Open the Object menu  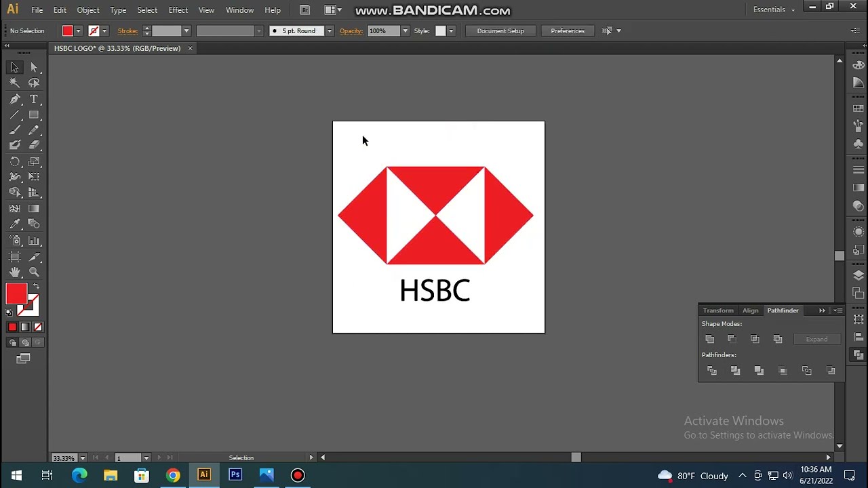point(88,10)
